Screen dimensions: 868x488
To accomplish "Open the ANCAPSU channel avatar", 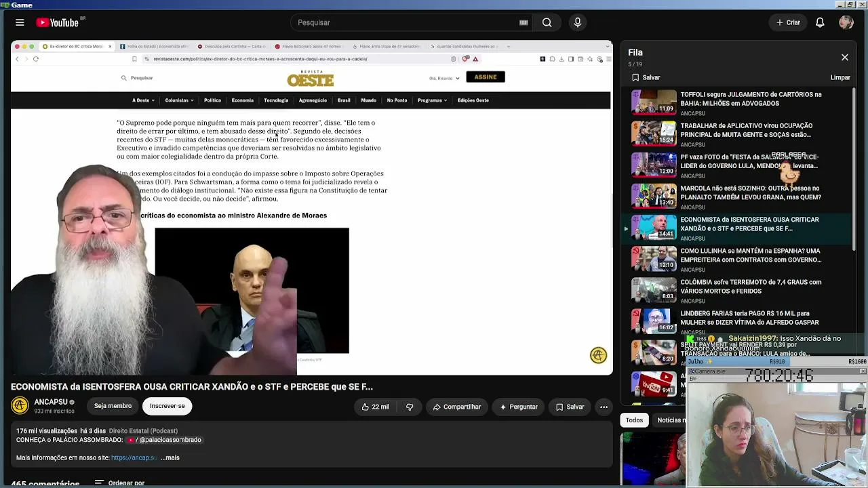I will pyautogui.click(x=20, y=405).
